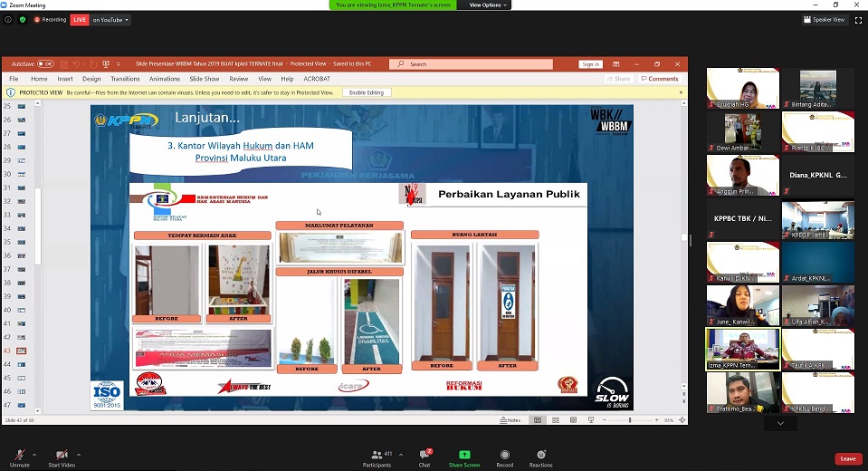Viewport: 868px width, 471px height.
Task: Open the Participants panel
Action: pyautogui.click(x=376, y=455)
